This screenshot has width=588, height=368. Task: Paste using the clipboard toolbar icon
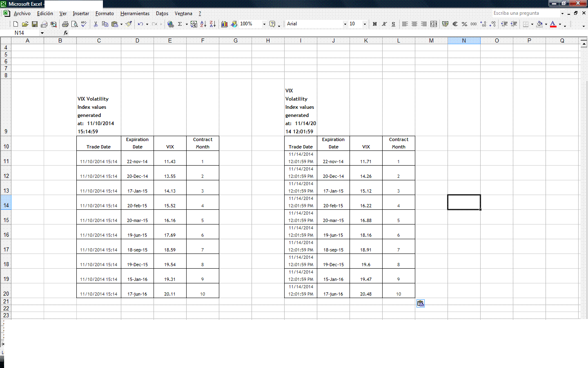[x=115, y=24]
